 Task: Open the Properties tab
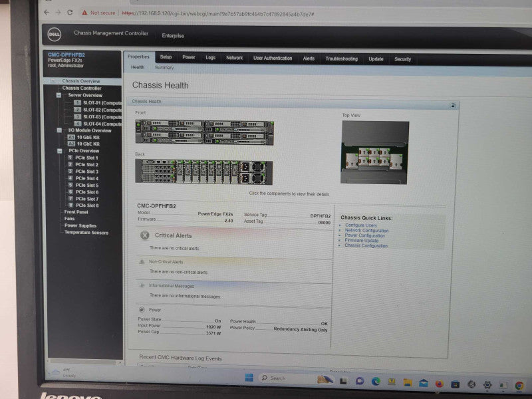point(138,57)
